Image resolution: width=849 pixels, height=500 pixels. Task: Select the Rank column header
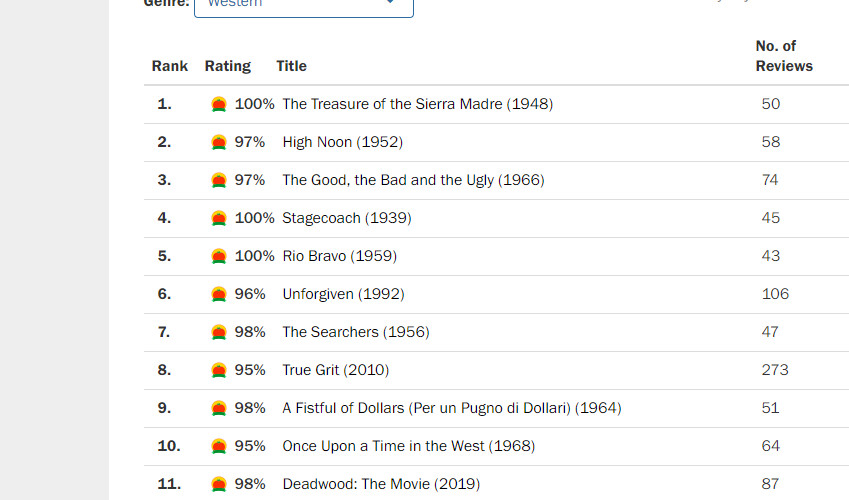pos(169,66)
